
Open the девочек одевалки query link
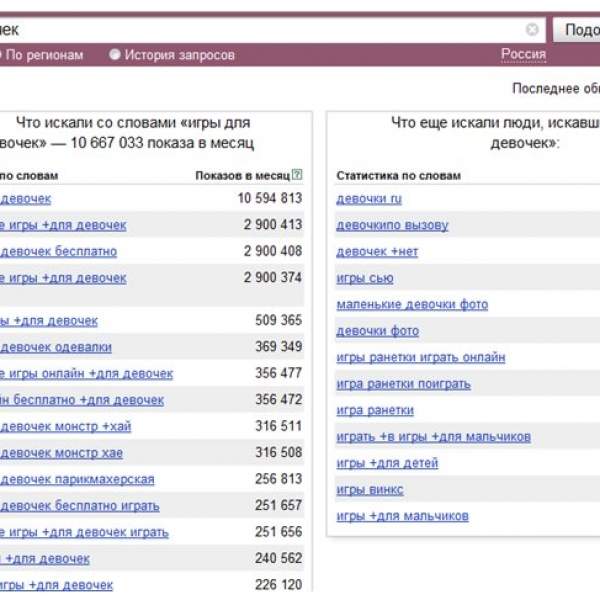56,347
